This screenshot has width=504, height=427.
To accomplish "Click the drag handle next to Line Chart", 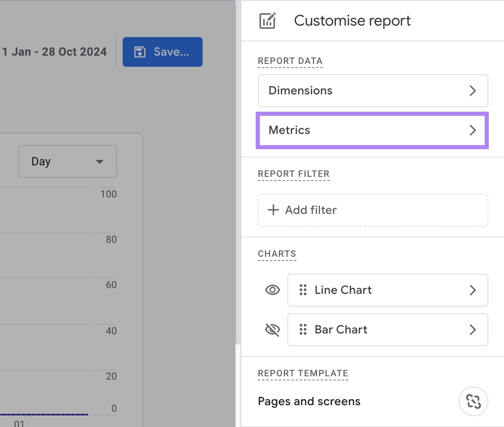I will 303,290.
